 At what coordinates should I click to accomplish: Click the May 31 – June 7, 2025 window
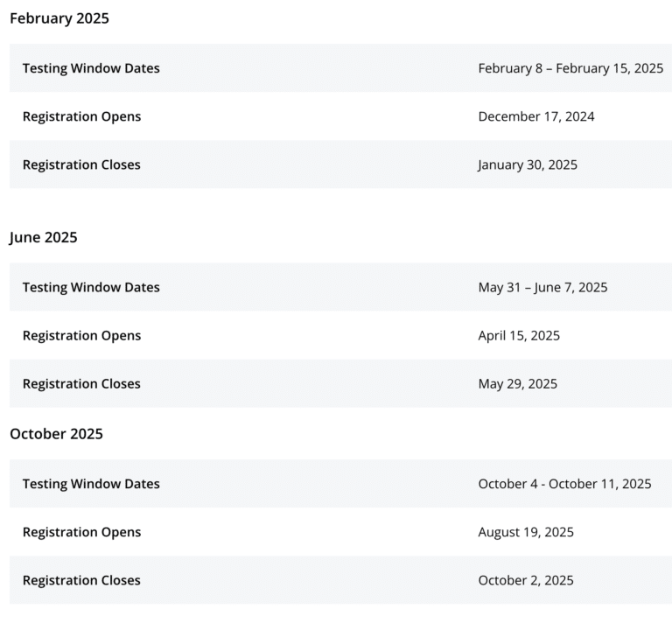click(x=542, y=288)
